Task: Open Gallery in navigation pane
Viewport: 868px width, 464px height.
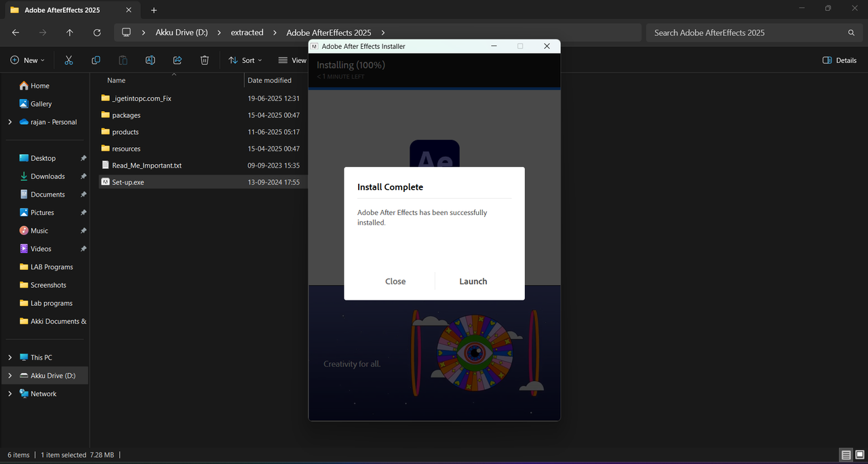Action: (x=35, y=104)
